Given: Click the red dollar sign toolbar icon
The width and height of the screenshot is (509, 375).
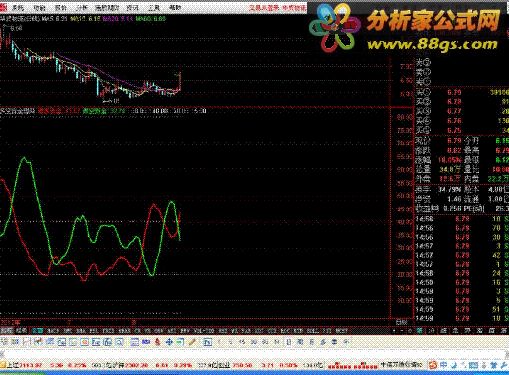Looking at the screenshot, I should [158, 342].
